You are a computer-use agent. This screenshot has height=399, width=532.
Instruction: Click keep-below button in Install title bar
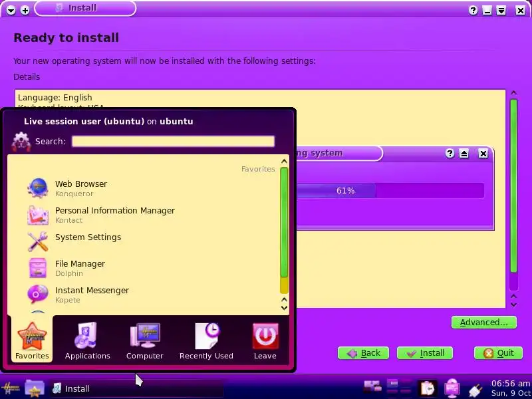tap(501, 11)
